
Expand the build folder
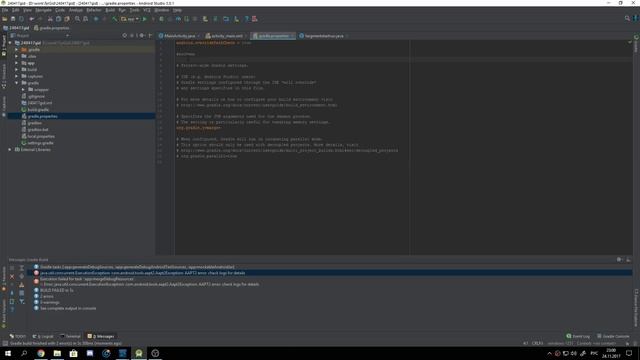click(x=17, y=69)
